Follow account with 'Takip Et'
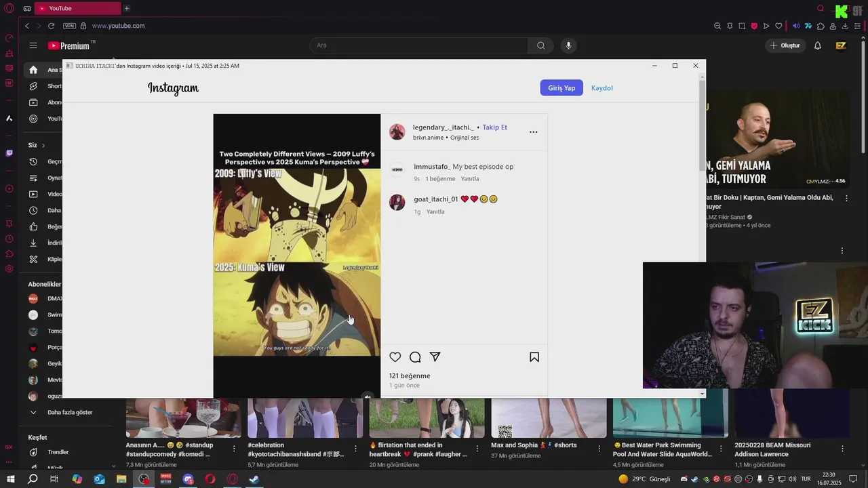 tap(495, 127)
